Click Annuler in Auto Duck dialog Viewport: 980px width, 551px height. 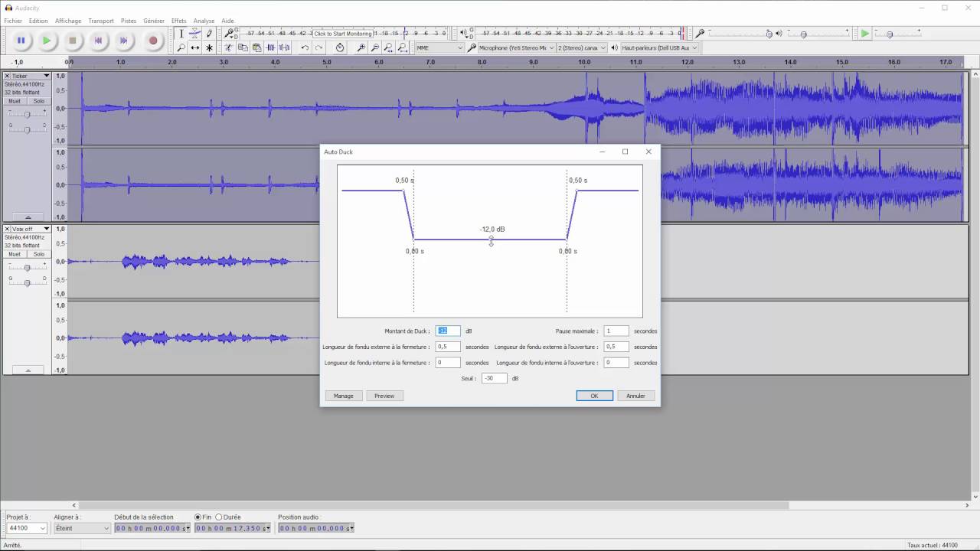click(x=635, y=396)
